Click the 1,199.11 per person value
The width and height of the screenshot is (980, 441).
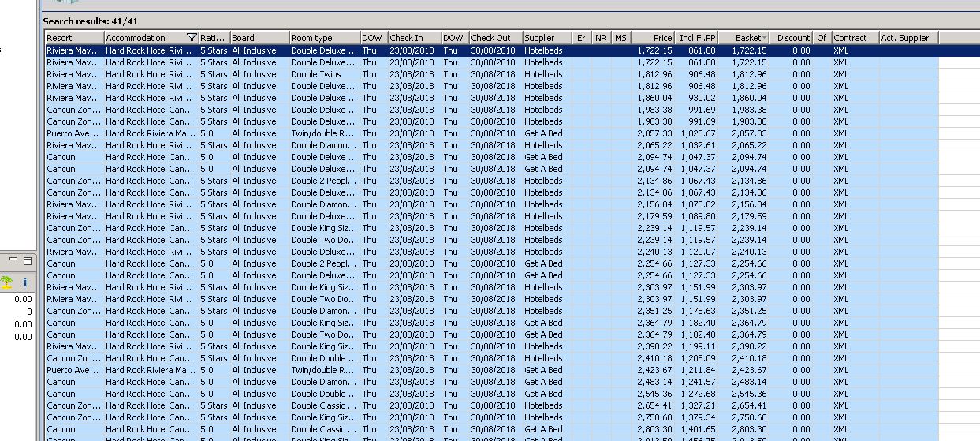click(x=698, y=346)
